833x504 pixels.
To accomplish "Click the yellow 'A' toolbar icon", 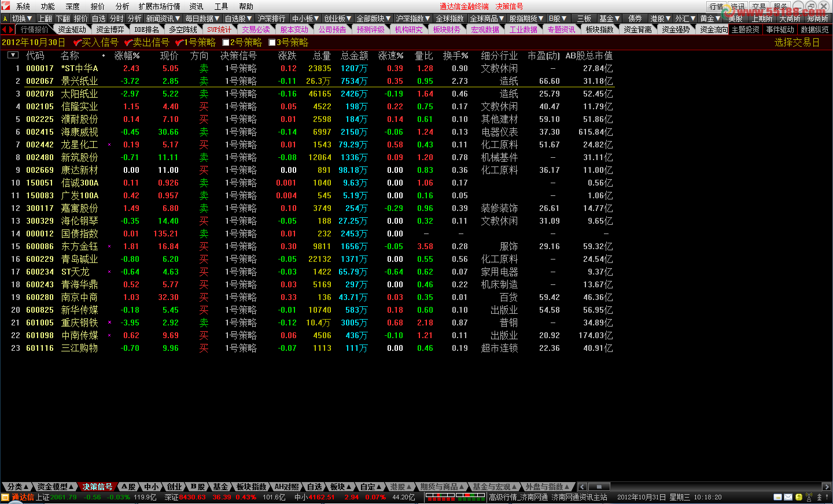I will pyautogui.click(x=5, y=18).
